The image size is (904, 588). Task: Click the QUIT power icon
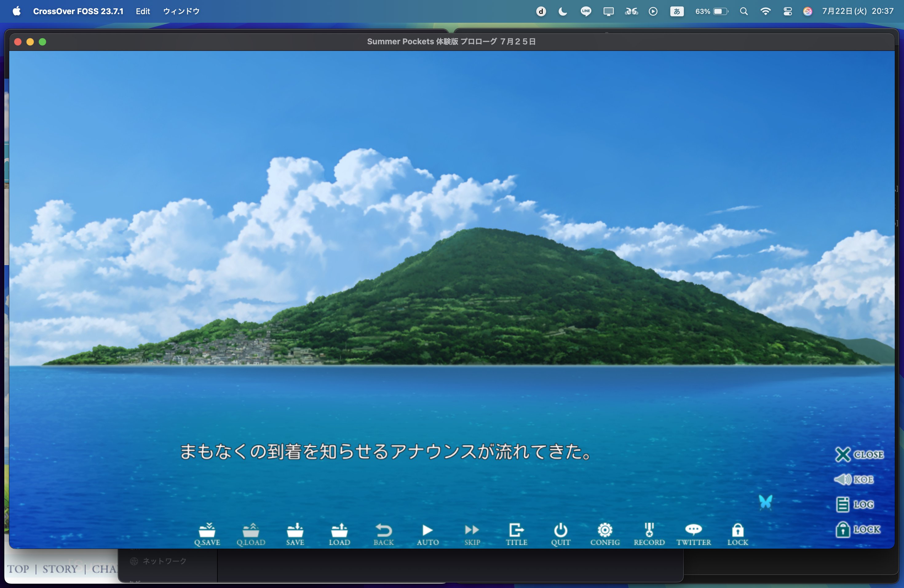[x=561, y=534]
